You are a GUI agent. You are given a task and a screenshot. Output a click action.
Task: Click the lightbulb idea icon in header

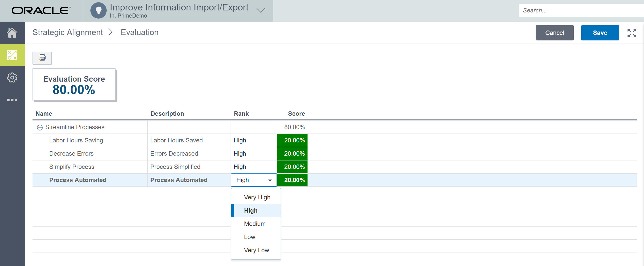pyautogui.click(x=99, y=10)
